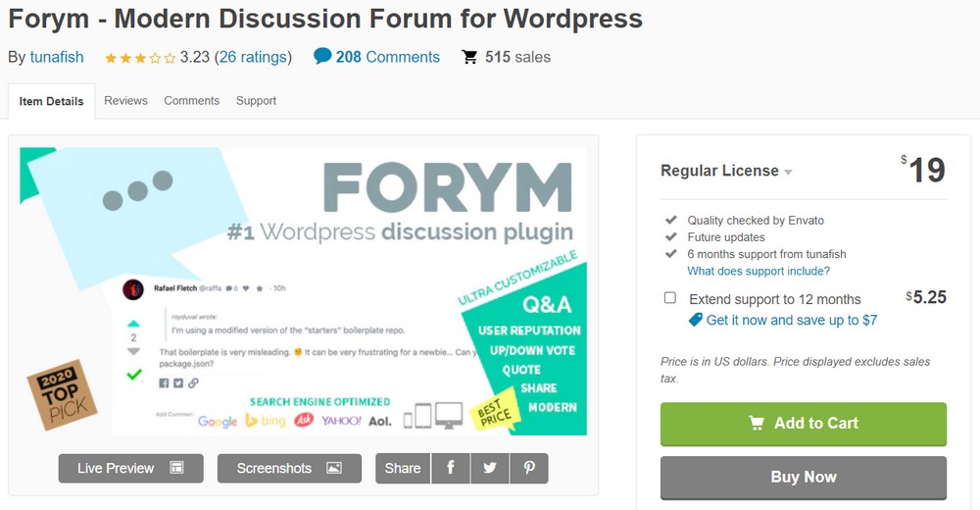The width and height of the screenshot is (980, 510).
Task: Switch to the Comments tab
Action: point(192,101)
